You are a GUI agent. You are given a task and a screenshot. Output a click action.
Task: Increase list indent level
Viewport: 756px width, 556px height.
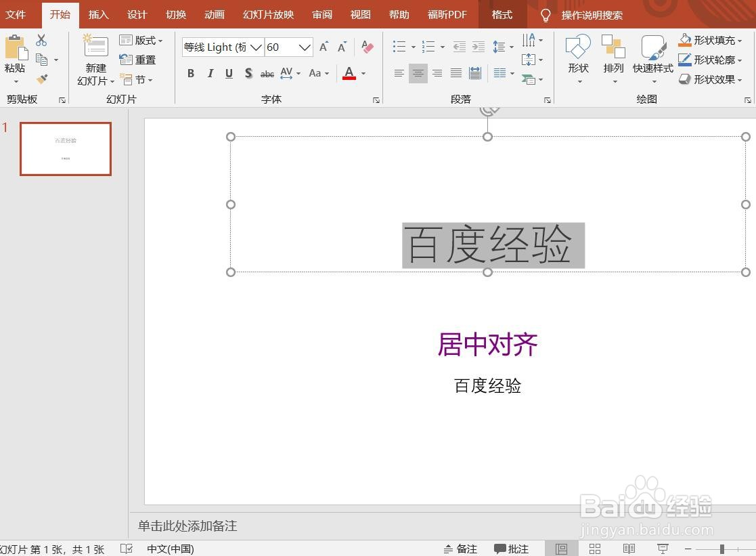(479, 47)
